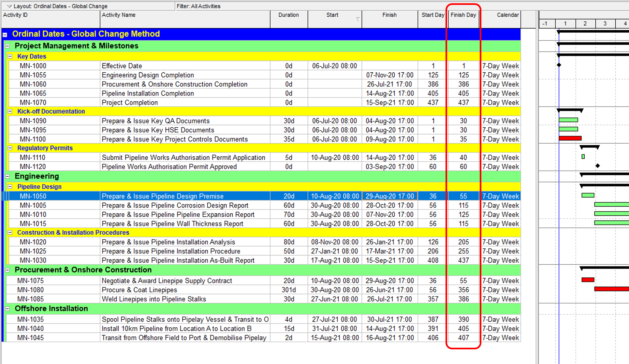Collapse Procurement & Onshore Construction group
The width and height of the screenshot is (629, 364).
pos(7,270)
